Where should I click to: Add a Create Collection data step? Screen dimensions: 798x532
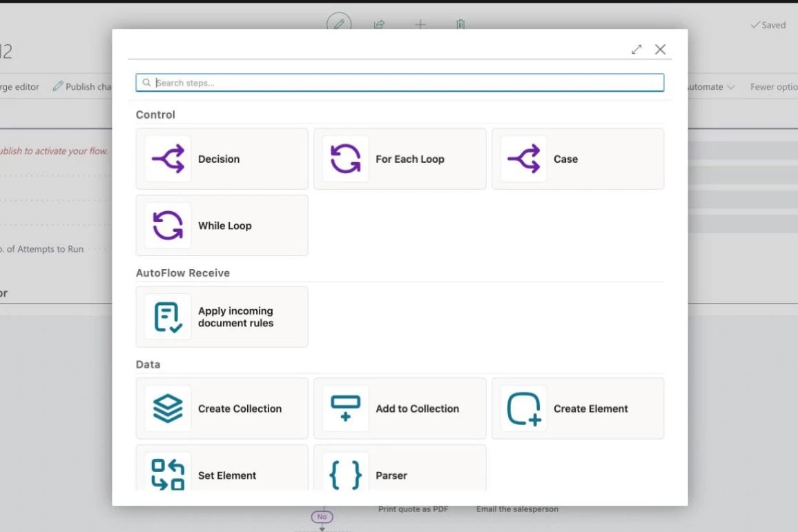[222, 408]
